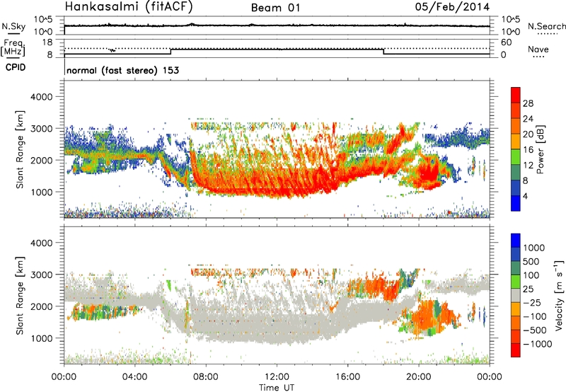Click the date '05/Feb/2014'
Image resolution: width=566 pixels, height=392 pixels.
(x=452, y=6)
